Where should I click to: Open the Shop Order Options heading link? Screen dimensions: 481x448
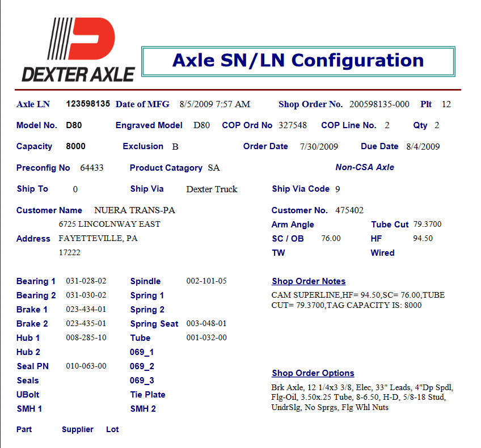pos(313,373)
